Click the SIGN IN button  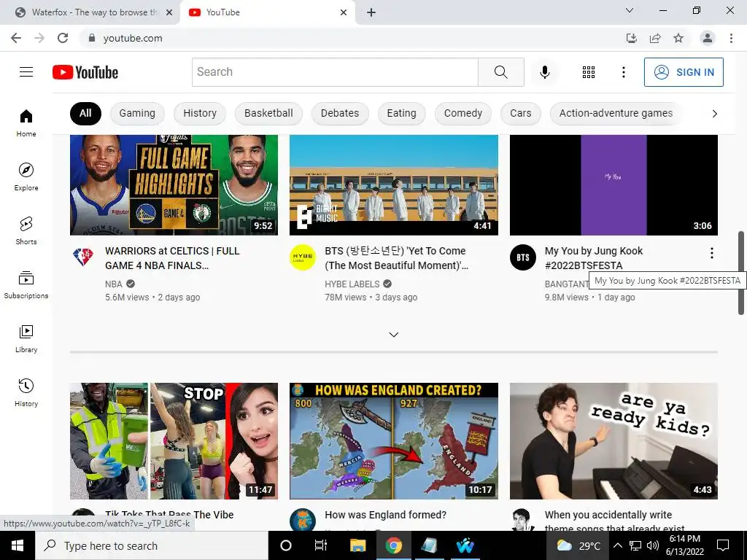pyautogui.click(x=684, y=72)
